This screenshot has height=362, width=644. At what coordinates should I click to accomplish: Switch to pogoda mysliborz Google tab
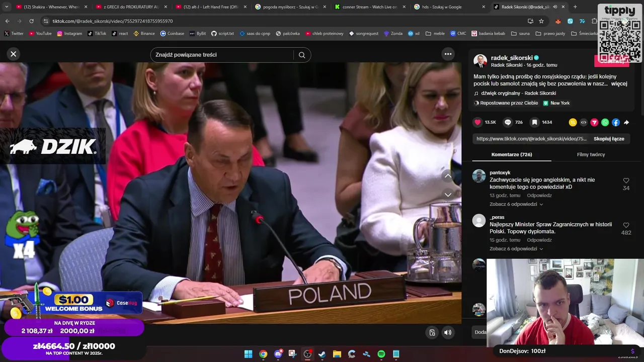coord(291,7)
